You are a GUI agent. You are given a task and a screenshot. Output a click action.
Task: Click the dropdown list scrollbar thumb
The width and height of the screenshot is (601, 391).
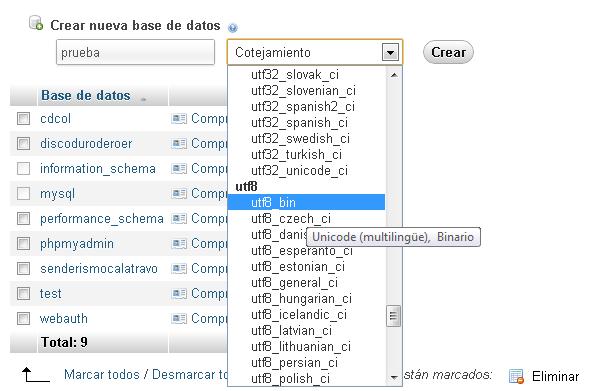394,316
